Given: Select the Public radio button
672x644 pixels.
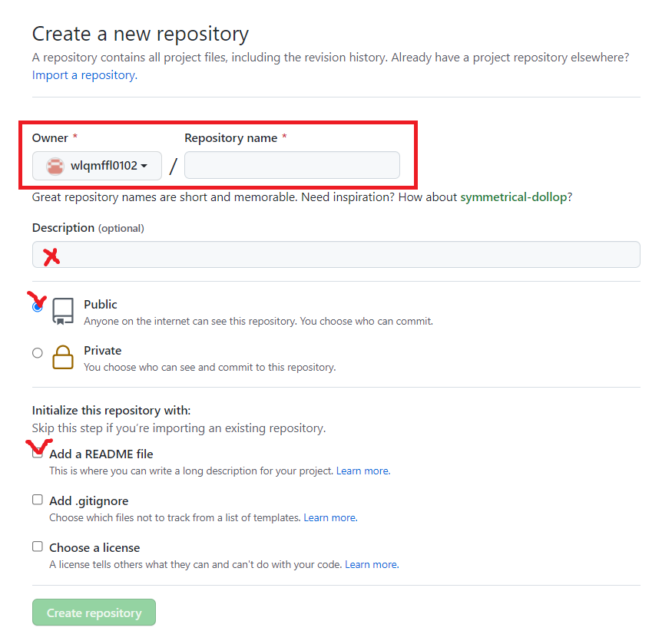Looking at the screenshot, I should 38,306.
